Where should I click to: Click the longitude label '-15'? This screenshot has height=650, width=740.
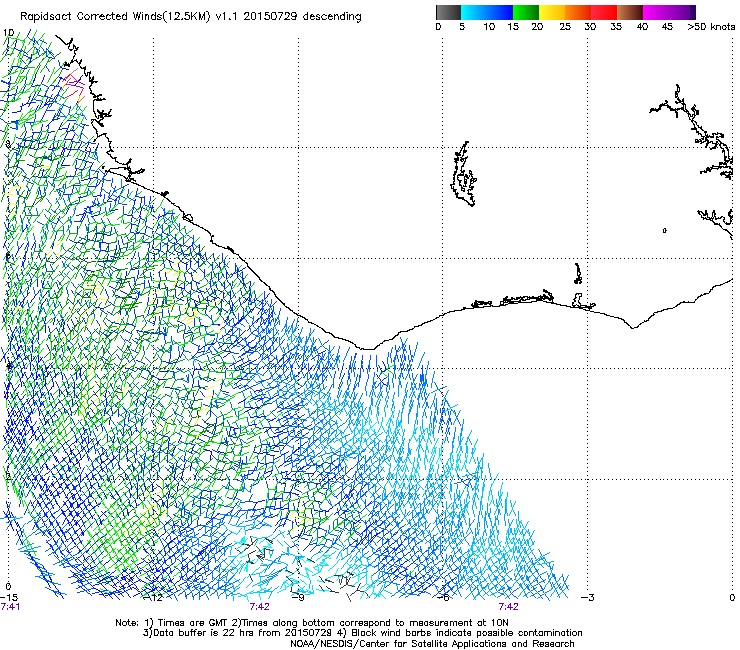coord(8,598)
